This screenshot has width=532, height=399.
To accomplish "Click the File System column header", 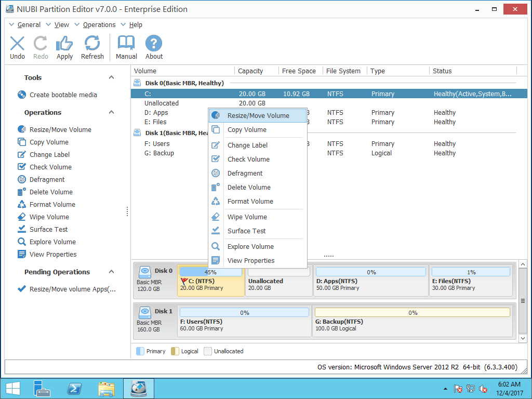I will tap(344, 71).
